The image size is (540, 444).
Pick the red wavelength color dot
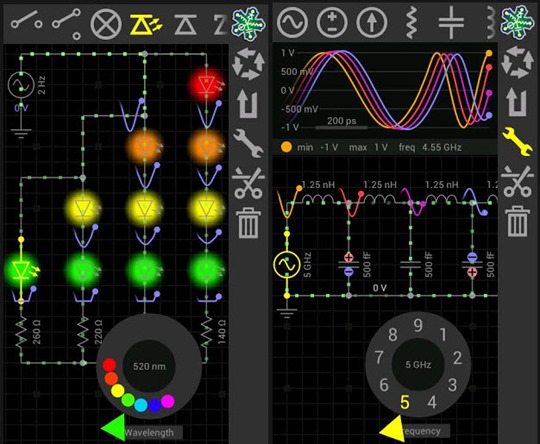click(110, 365)
